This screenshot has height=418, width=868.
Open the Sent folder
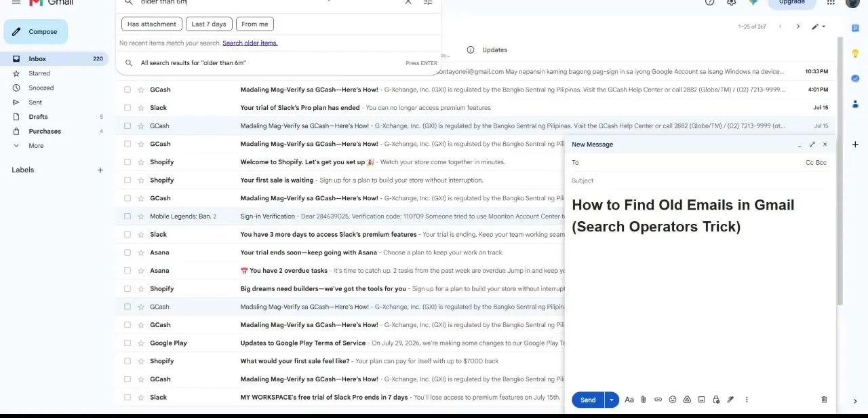point(54,102)
